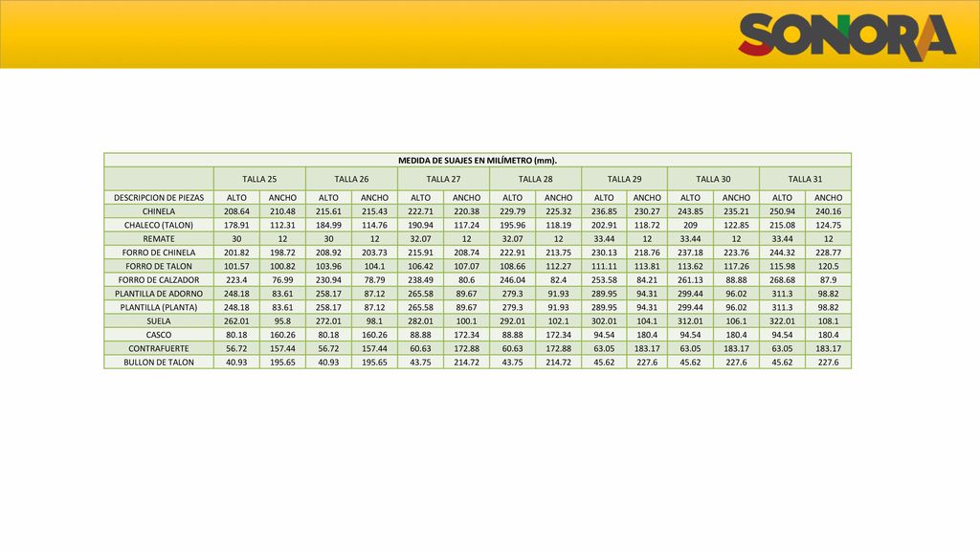Click the ALTO subheader under TALLA 25
Viewport: 980px width, 551px height.
(236, 197)
